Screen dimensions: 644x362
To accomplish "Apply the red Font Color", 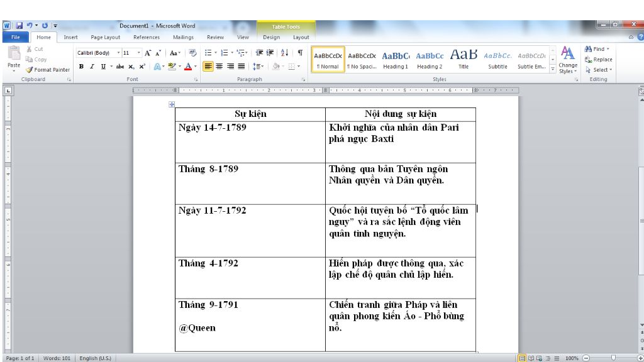I will 188,67.
